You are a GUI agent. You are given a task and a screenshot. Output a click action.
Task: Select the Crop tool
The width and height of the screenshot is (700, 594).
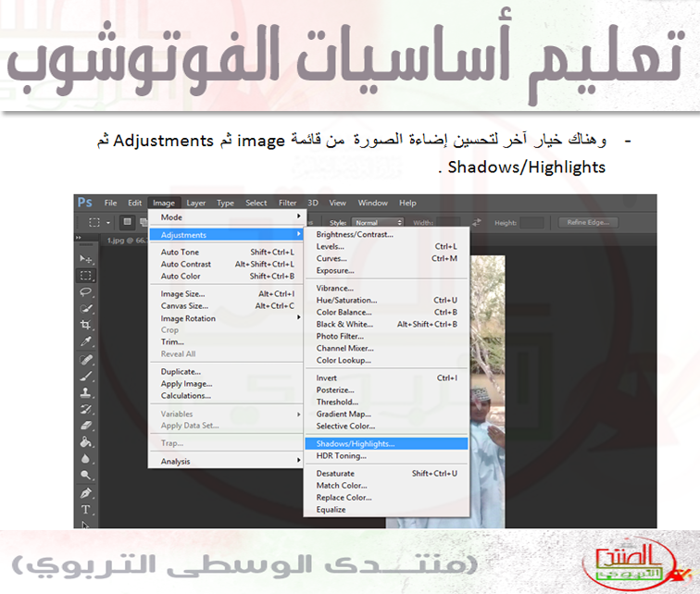pos(86,325)
